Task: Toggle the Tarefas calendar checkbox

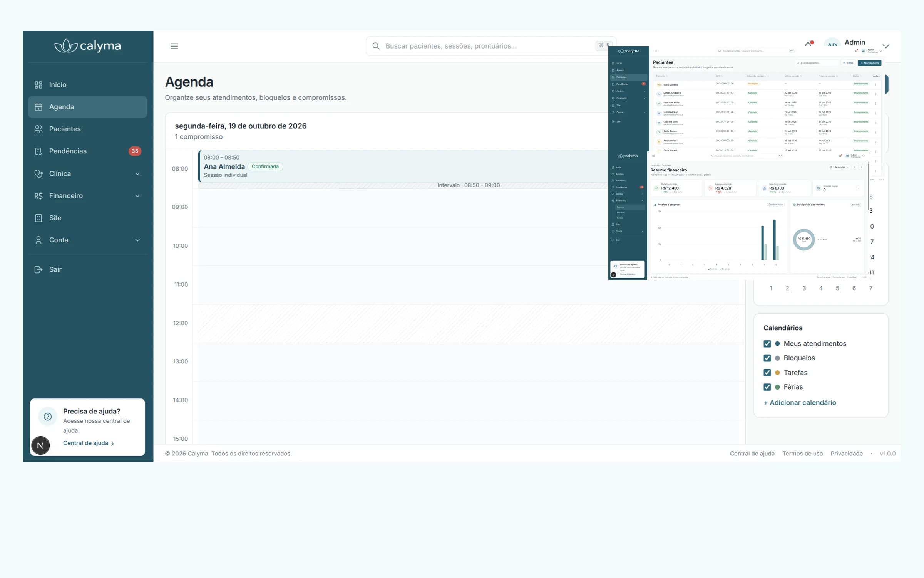Action: pos(767,373)
